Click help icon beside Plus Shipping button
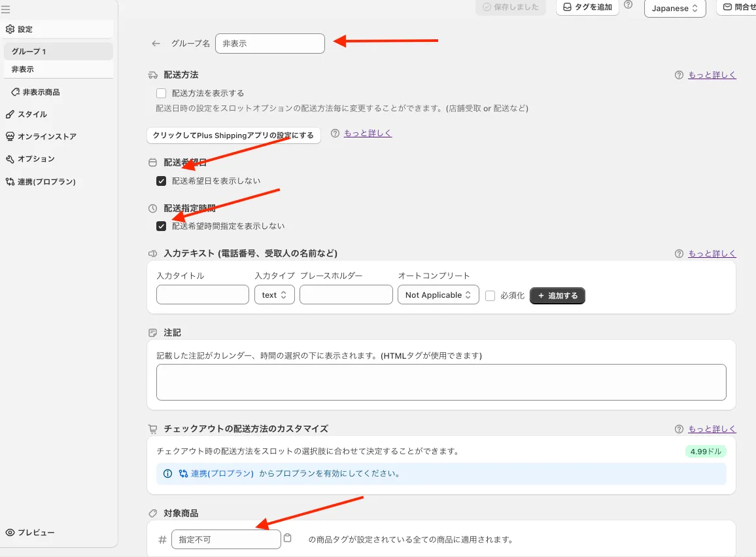The width and height of the screenshot is (756, 557). (335, 134)
